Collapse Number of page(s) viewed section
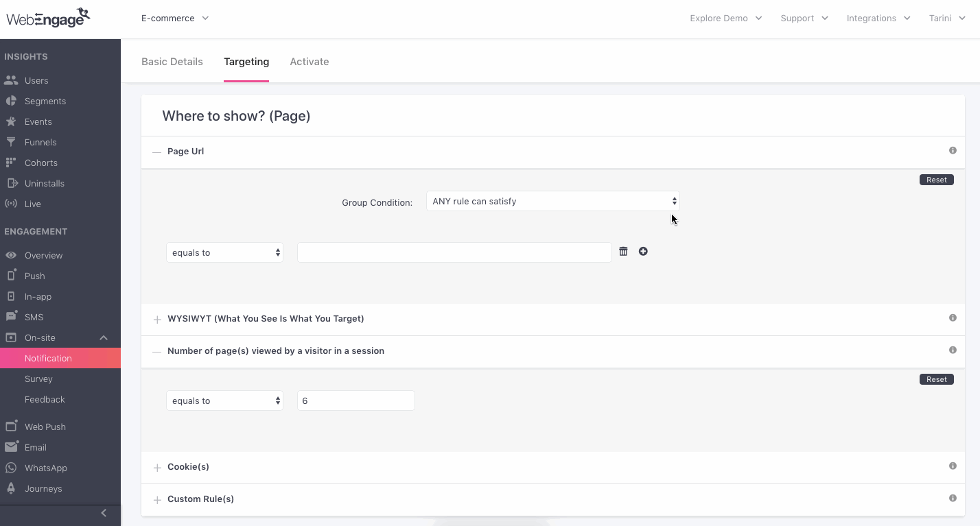Viewport: 980px width, 526px height. (x=157, y=351)
